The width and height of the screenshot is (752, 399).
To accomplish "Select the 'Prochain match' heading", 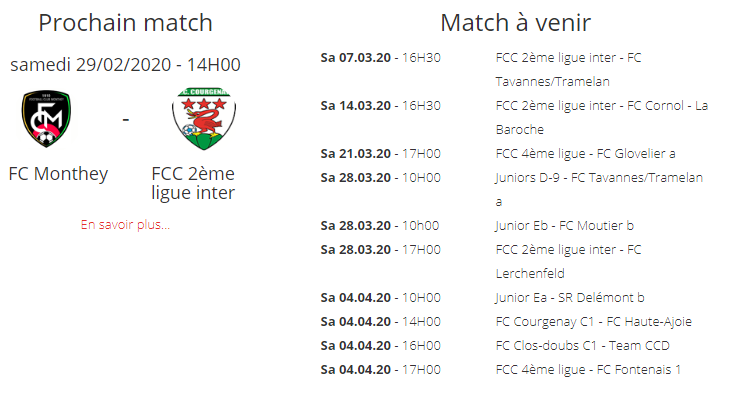I will point(125,23).
